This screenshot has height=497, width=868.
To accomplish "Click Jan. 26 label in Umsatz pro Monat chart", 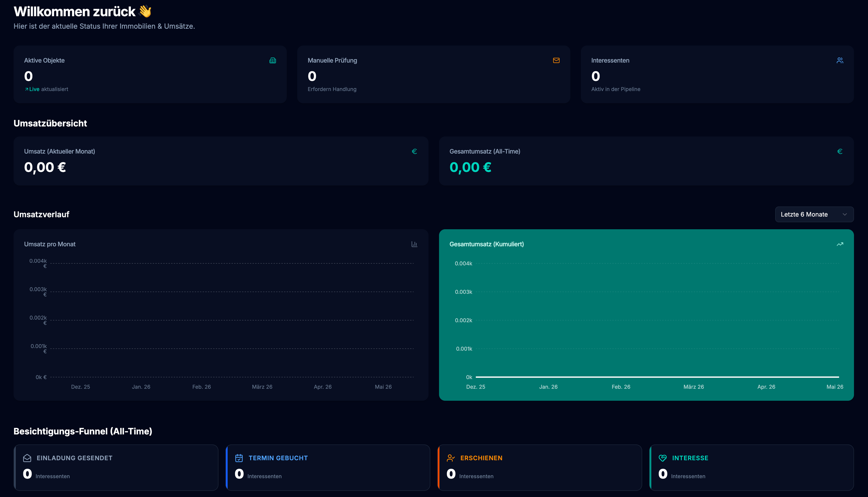I will click(x=141, y=387).
